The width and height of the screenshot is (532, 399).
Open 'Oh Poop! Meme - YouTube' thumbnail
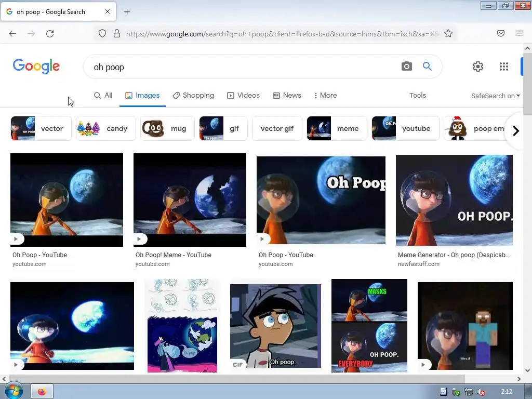tap(190, 200)
